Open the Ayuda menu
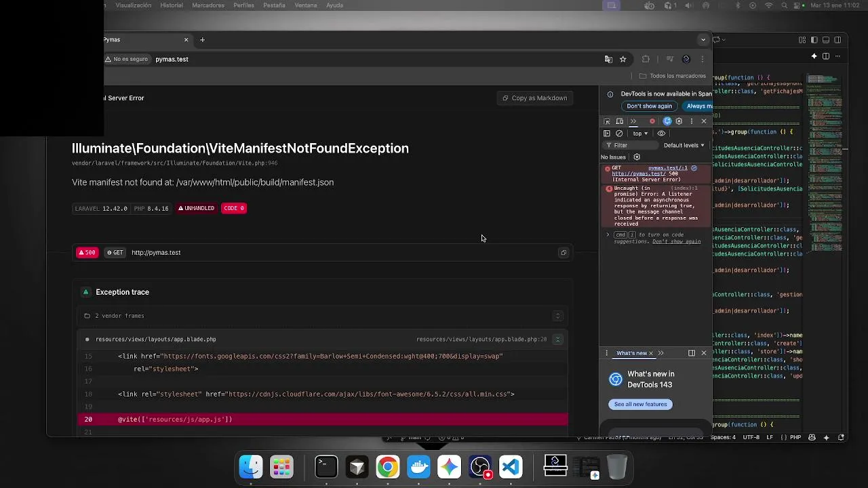The width and height of the screenshot is (868, 488). 334,5
